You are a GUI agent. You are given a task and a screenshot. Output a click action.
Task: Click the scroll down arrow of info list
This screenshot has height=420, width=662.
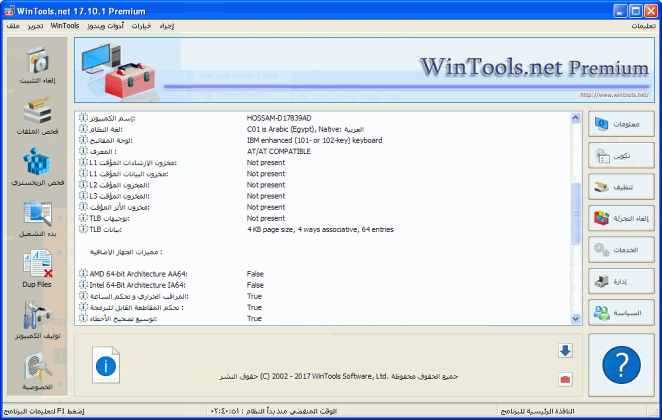575,319
